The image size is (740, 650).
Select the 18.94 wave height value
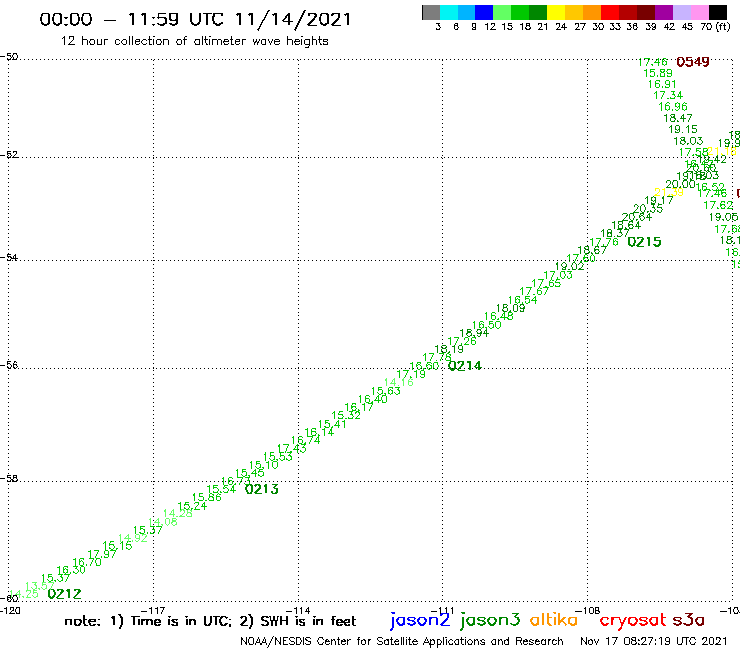[474, 333]
